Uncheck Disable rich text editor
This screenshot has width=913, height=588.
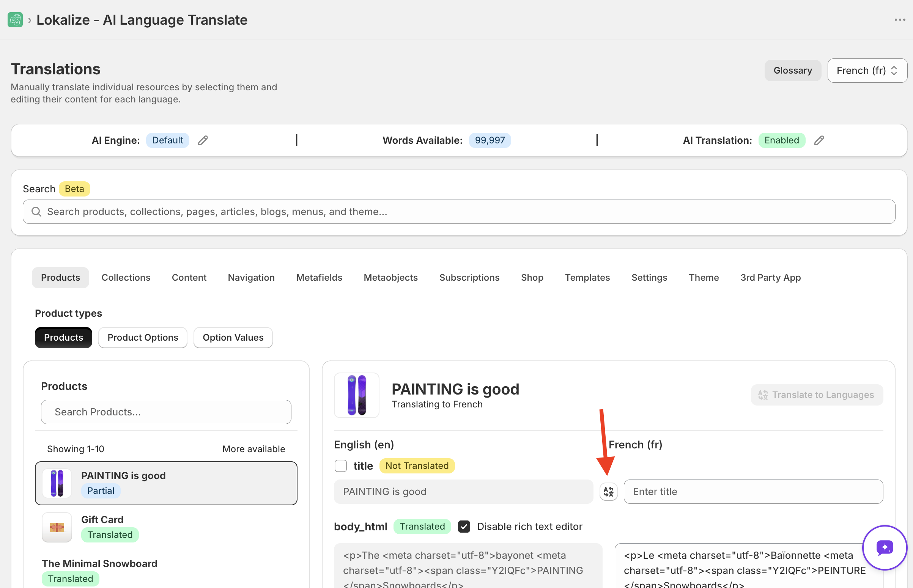coord(464,527)
